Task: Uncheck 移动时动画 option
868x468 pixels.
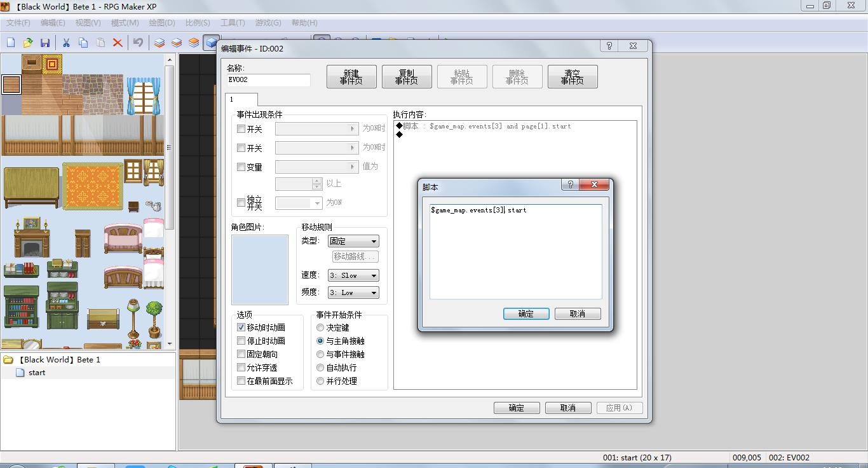Action: (241, 327)
